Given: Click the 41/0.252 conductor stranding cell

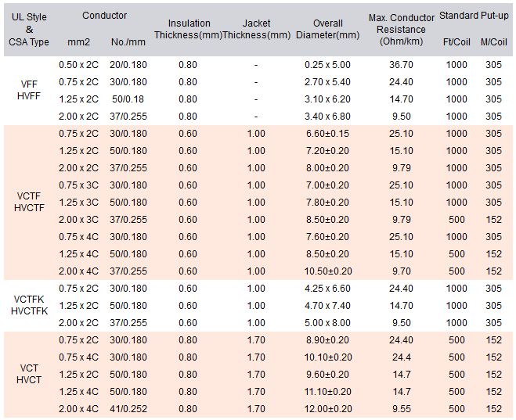Looking at the screenshot, I should tap(128, 409).
